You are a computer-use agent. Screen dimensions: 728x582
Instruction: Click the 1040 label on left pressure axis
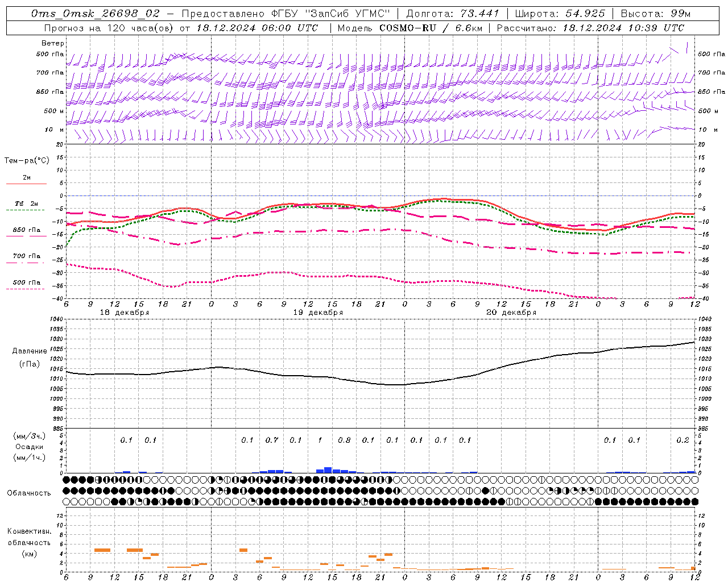(58, 319)
